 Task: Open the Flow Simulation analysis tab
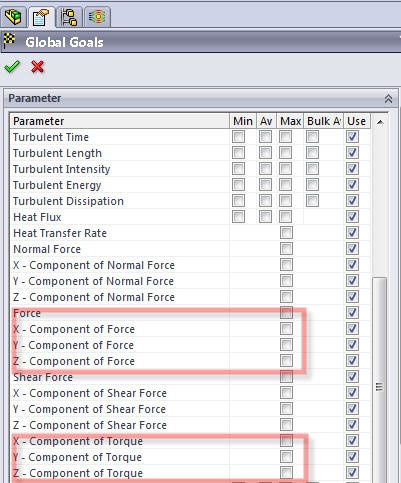coord(97,17)
